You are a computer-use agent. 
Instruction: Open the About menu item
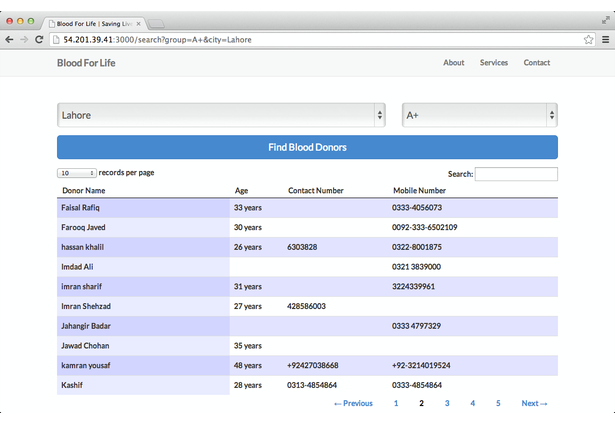pyautogui.click(x=454, y=63)
